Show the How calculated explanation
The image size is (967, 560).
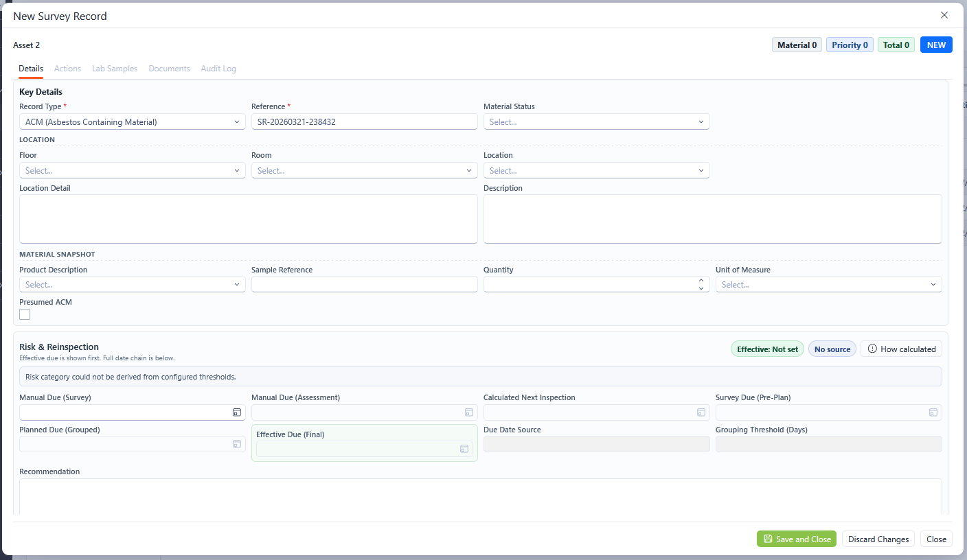(x=901, y=349)
